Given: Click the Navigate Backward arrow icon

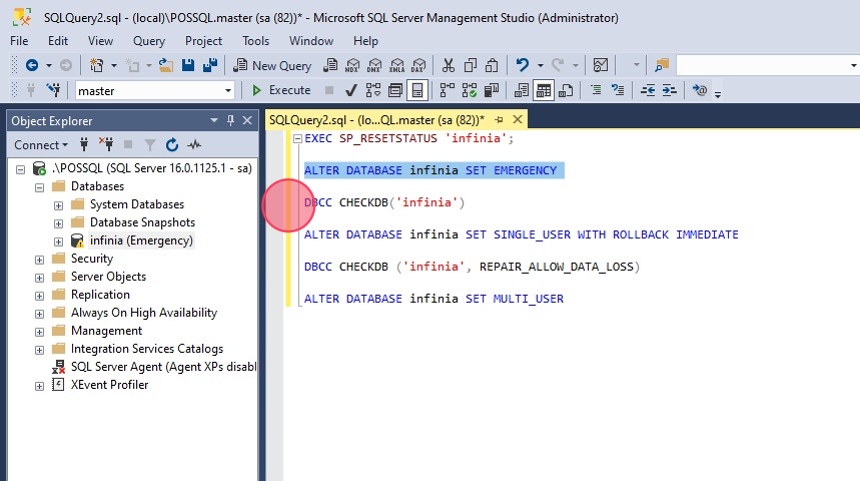Looking at the screenshot, I should pos(32,66).
